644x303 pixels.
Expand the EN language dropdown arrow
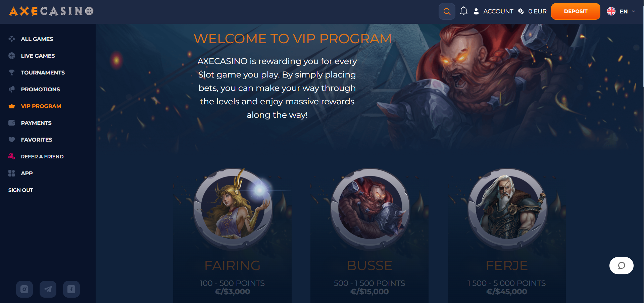(x=633, y=11)
